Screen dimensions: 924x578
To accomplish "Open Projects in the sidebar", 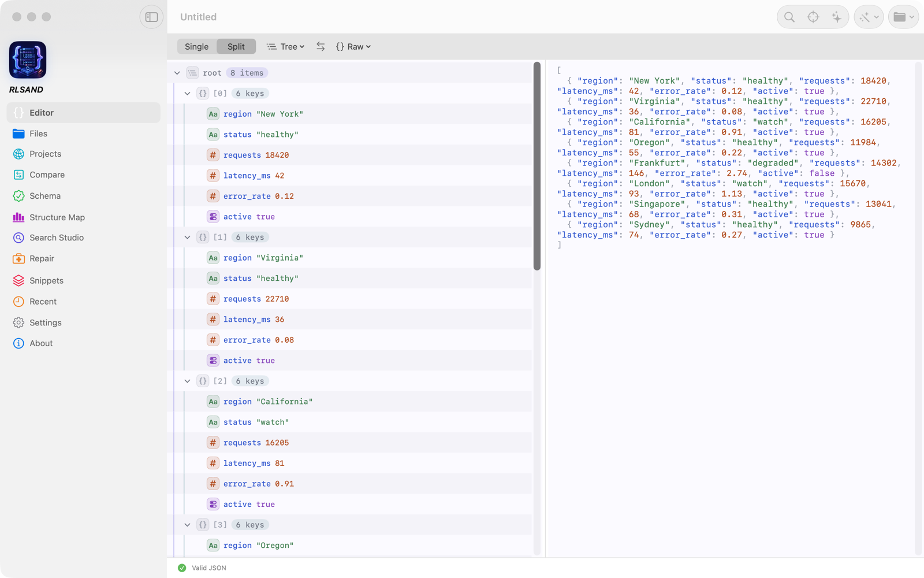I will pyautogui.click(x=84, y=154).
